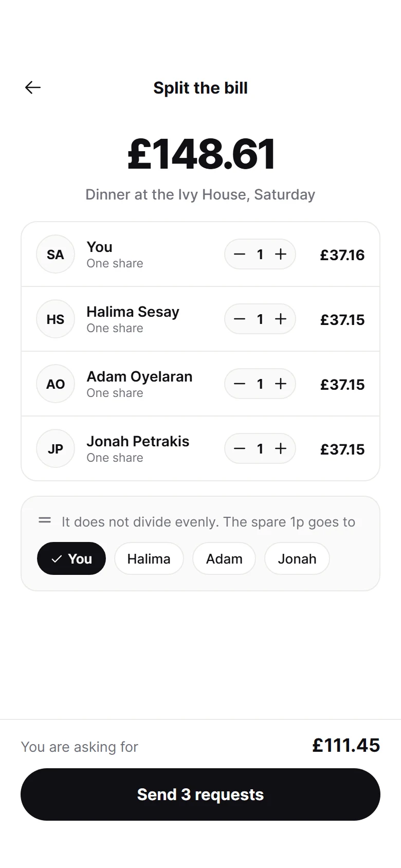Viewport: 401px width, 868px height.
Task: Give the spare 1p to Jonah
Action: tap(297, 558)
